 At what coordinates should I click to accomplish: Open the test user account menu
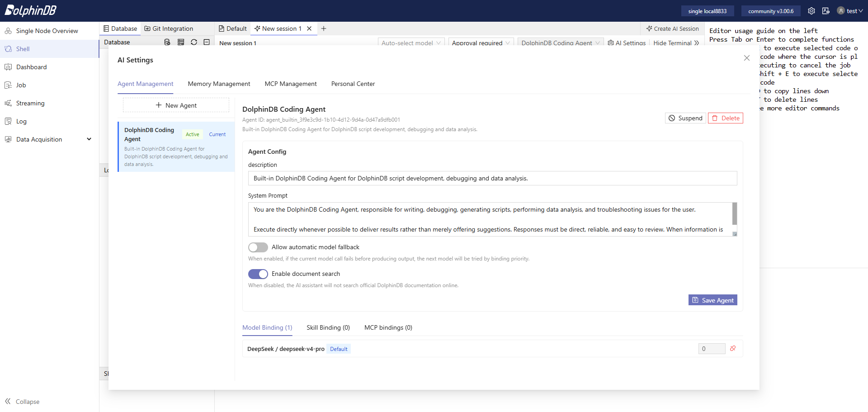(850, 11)
